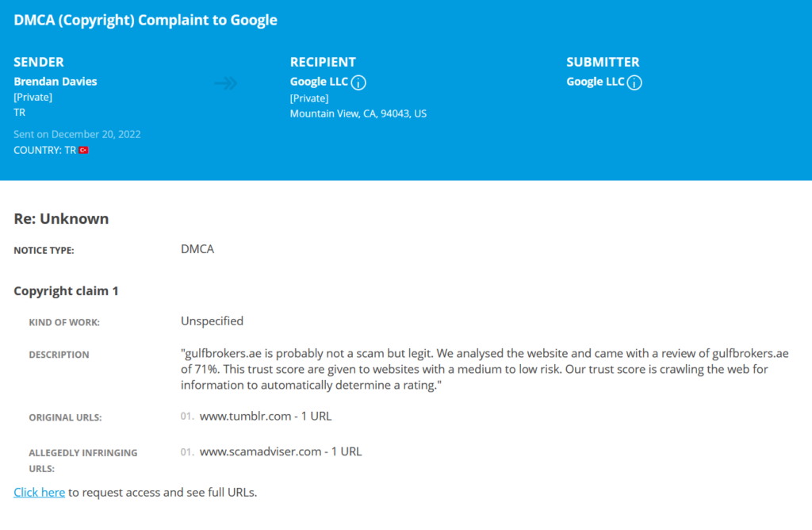Click the SENDER column heading
This screenshot has width=812, height=530.
point(39,62)
